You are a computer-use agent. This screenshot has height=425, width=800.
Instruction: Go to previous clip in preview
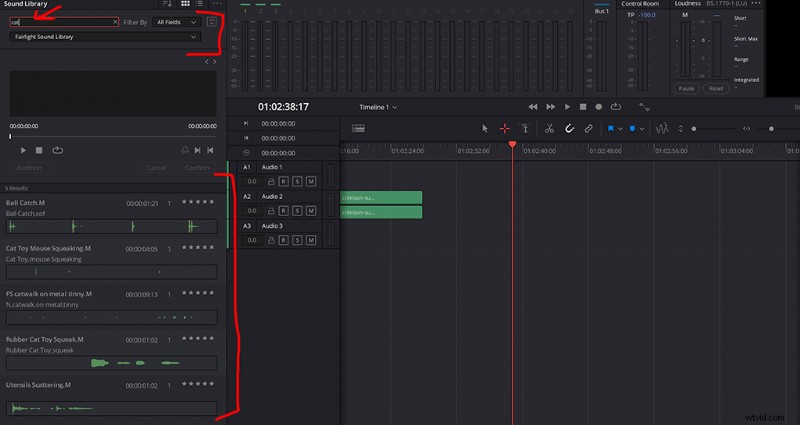(207, 62)
